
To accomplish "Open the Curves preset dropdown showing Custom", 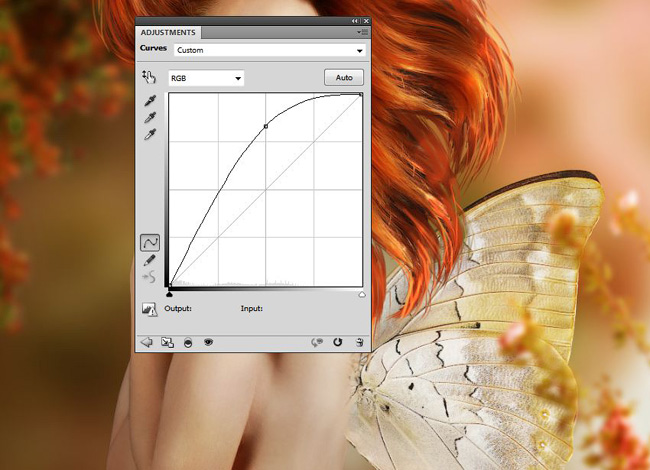I will (x=270, y=50).
